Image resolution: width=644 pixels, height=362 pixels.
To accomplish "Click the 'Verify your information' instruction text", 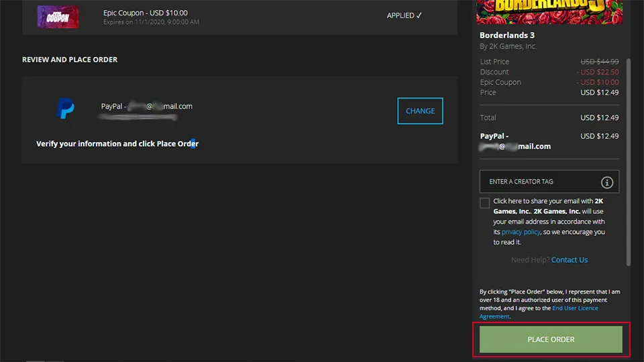I will [117, 143].
